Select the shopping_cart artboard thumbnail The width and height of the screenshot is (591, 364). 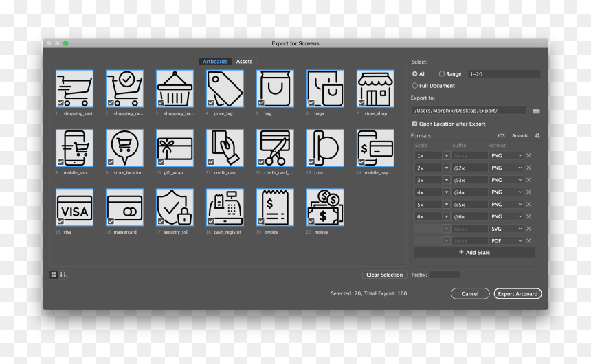(74, 89)
